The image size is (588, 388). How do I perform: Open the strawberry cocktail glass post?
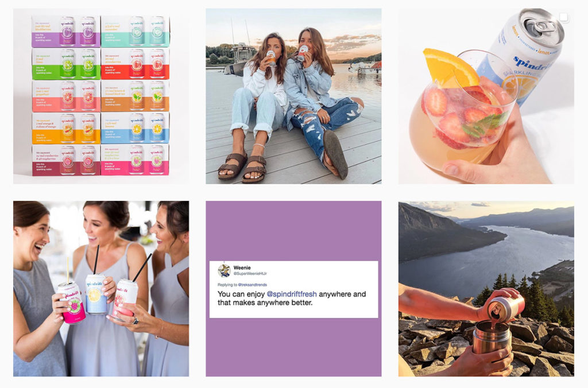coord(486,96)
